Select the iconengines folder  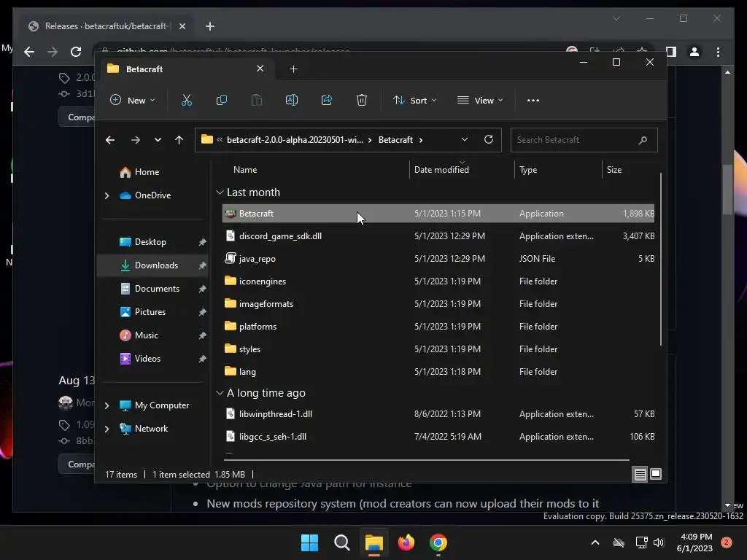click(438, 281)
